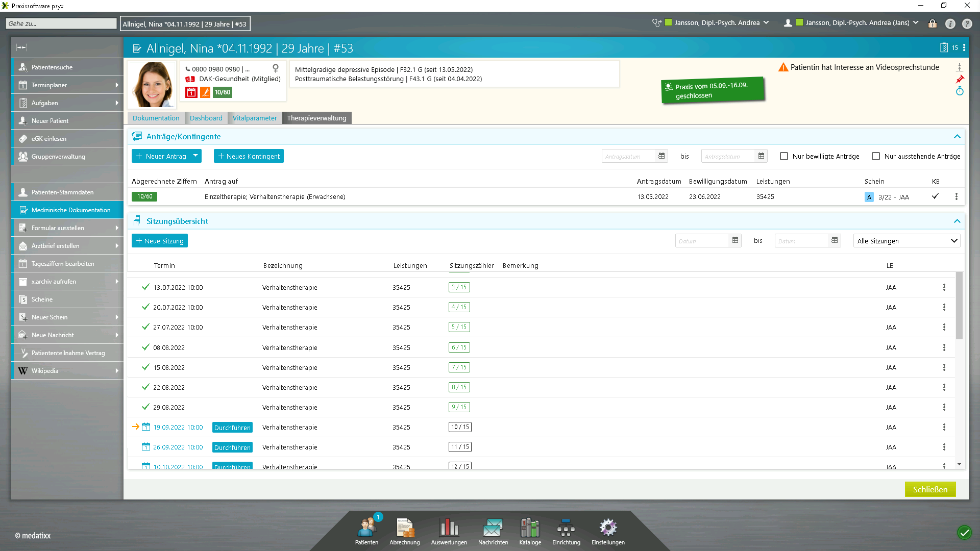
Task: Enable Nur ausstehende Anträge checkbox
Action: (x=876, y=156)
